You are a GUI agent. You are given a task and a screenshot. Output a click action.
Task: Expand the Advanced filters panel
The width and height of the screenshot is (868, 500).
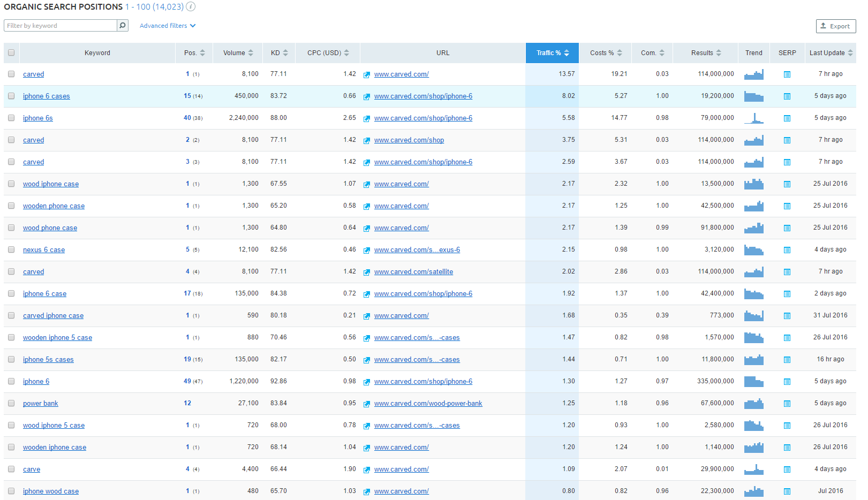click(x=163, y=25)
